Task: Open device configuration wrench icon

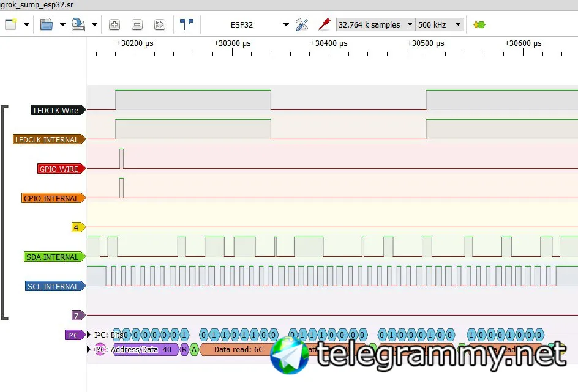Action: tap(301, 24)
